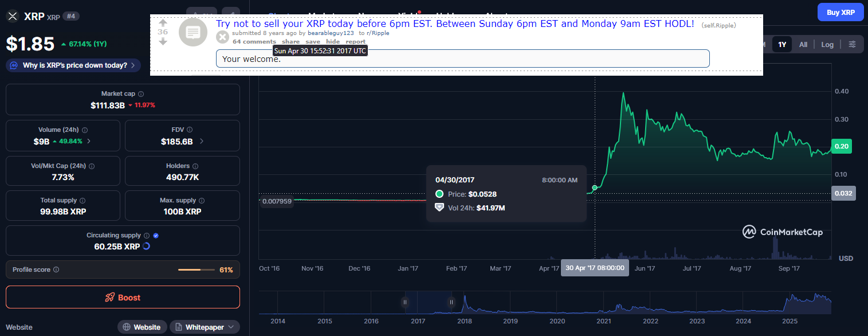
Task: Open the 64 comments link
Action: 254,42
